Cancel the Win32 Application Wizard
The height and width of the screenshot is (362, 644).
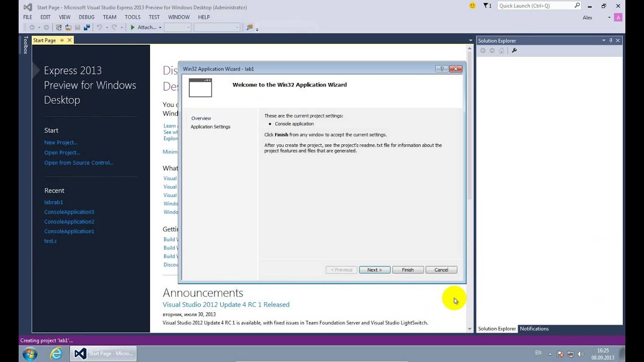pyautogui.click(x=441, y=270)
